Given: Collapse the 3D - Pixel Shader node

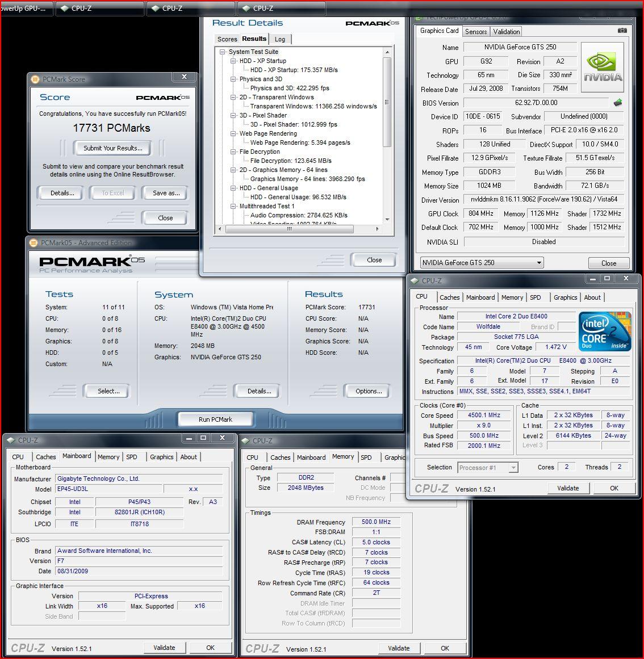Looking at the screenshot, I should click(233, 115).
